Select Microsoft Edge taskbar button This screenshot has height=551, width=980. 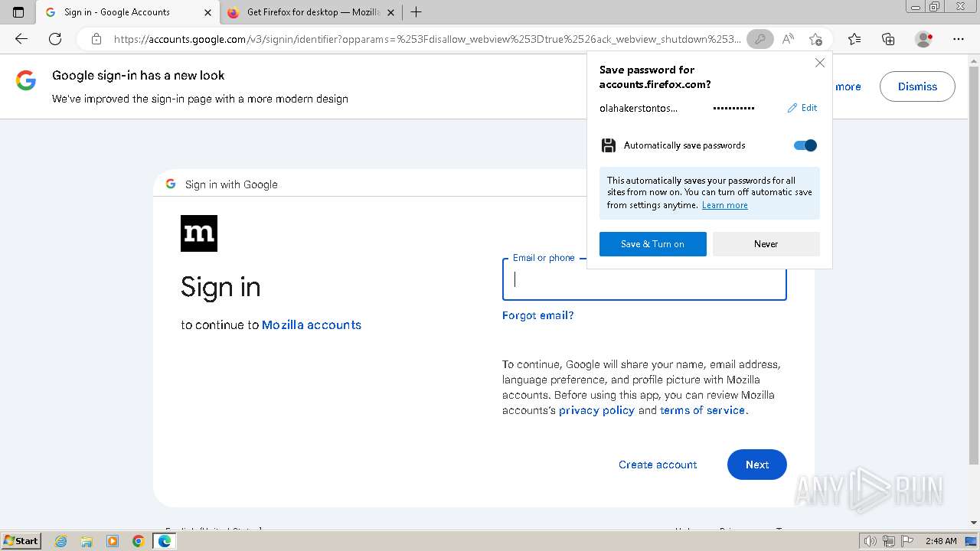point(165,541)
